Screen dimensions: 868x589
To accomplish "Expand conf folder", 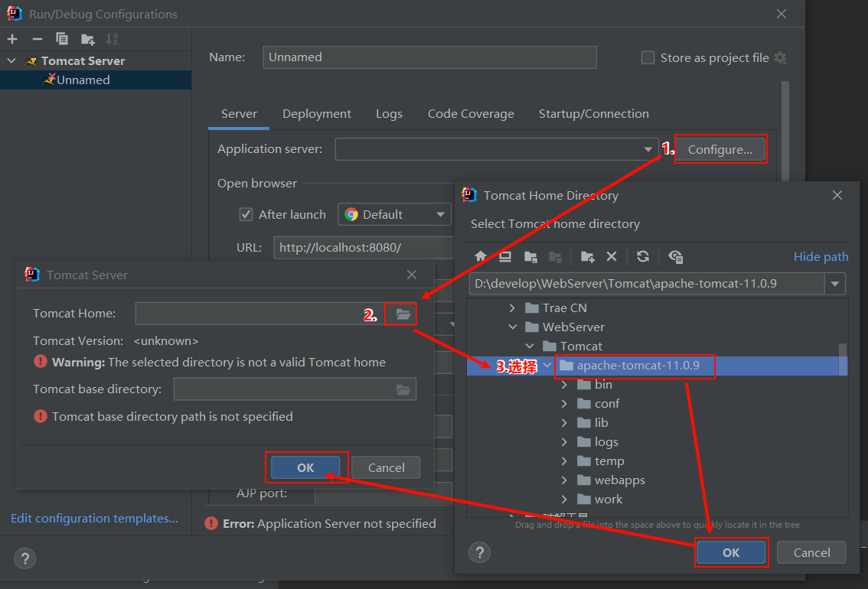I will click(x=564, y=404).
